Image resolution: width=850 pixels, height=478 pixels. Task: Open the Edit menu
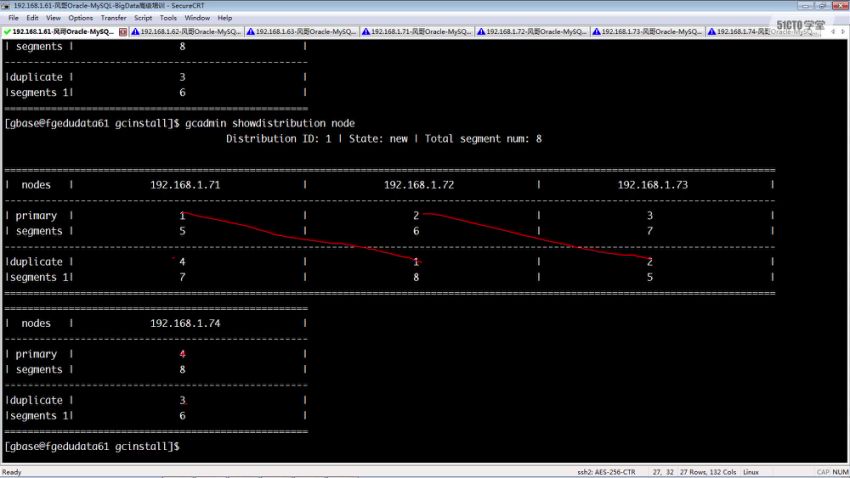pyautogui.click(x=33, y=18)
